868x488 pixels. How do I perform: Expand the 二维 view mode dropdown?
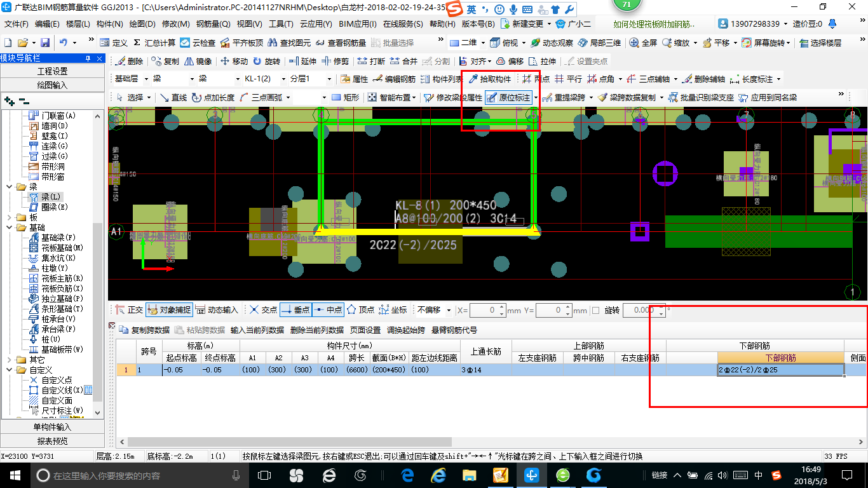(x=483, y=43)
